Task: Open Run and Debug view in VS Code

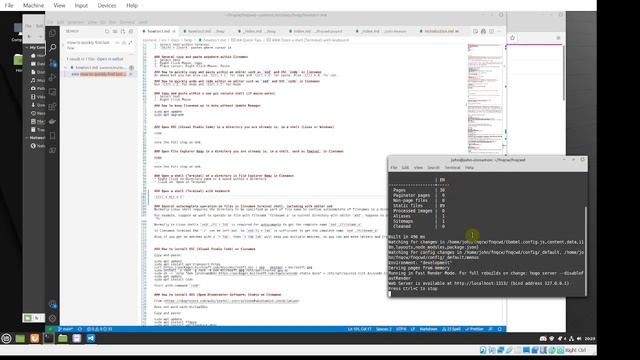Action: [52, 78]
